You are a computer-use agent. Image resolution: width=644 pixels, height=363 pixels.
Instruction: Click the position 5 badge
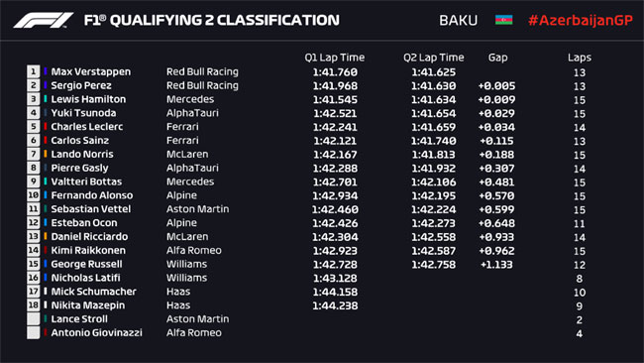tap(34, 127)
